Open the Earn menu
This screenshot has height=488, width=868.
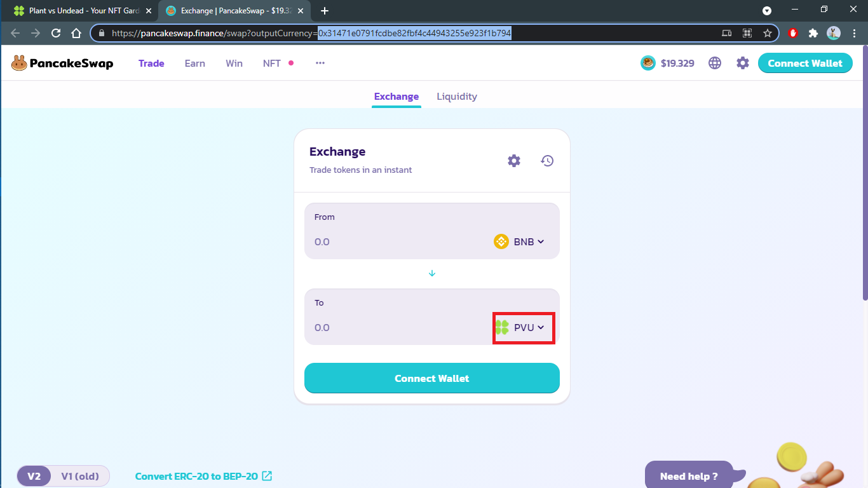click(x=195, y=63)
